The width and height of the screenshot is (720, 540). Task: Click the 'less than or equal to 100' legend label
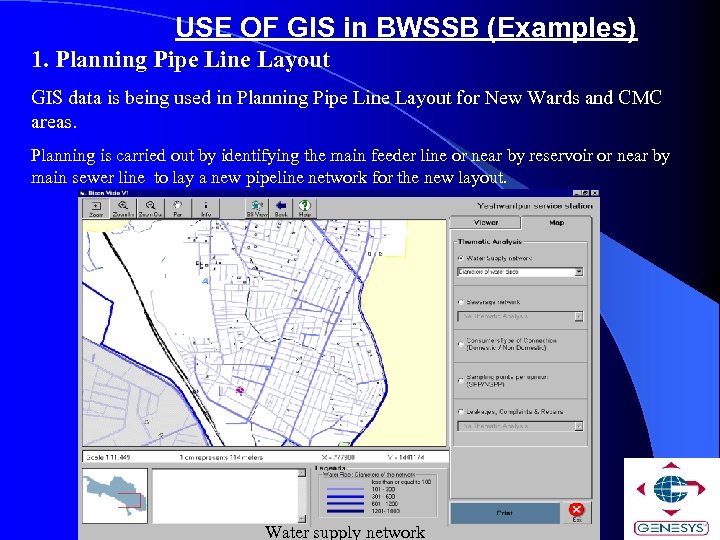[401, 482]
